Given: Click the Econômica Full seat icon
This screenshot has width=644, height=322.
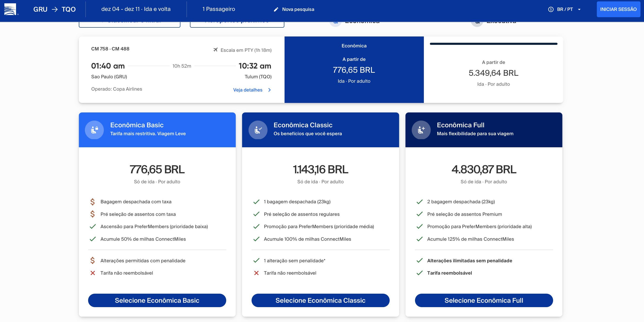Looking at the screenshot, I should pyautogui.click(x=421, y=130).
